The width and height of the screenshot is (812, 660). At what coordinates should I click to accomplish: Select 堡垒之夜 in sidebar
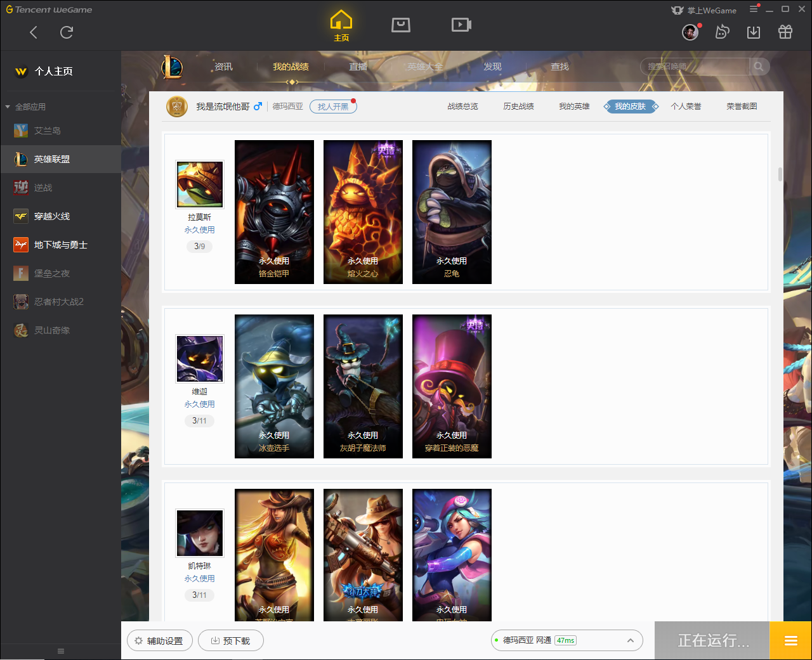point(61,273)
